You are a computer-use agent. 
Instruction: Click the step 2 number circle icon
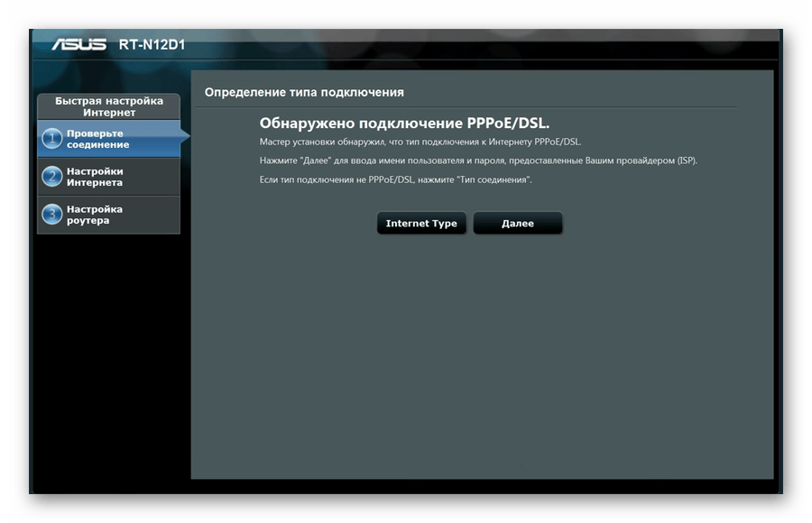(51, 177)
